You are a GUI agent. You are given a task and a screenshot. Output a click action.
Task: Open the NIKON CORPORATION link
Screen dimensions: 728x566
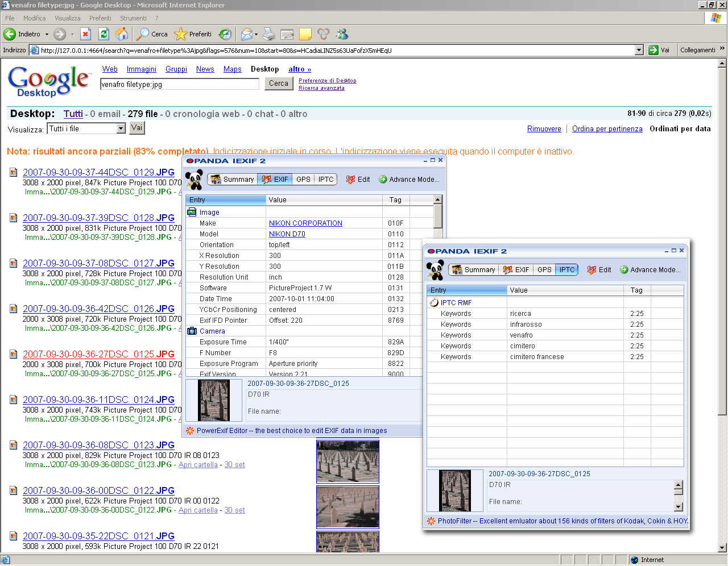tap(305, 223)
